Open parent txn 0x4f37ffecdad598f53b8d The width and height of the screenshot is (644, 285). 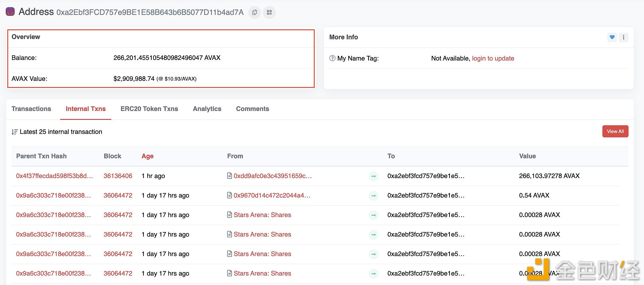[54, 176]
